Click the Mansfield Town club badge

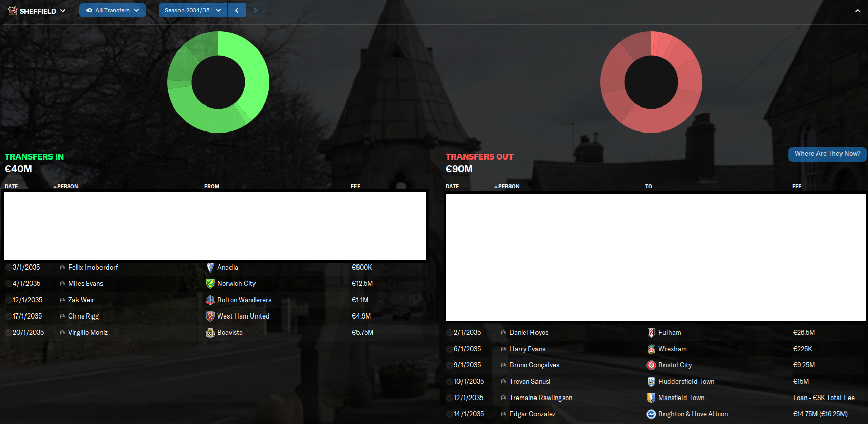651,398
